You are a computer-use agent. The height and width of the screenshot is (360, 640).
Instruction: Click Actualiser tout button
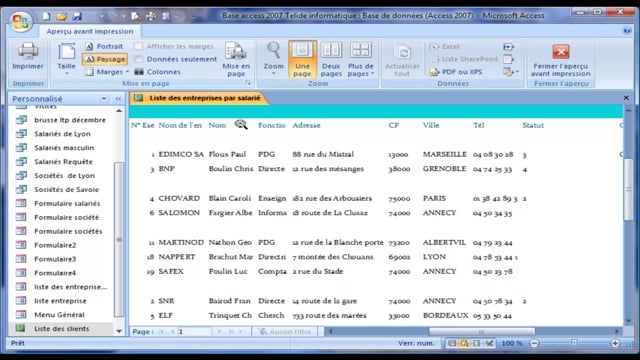click(x=402, y=59)
